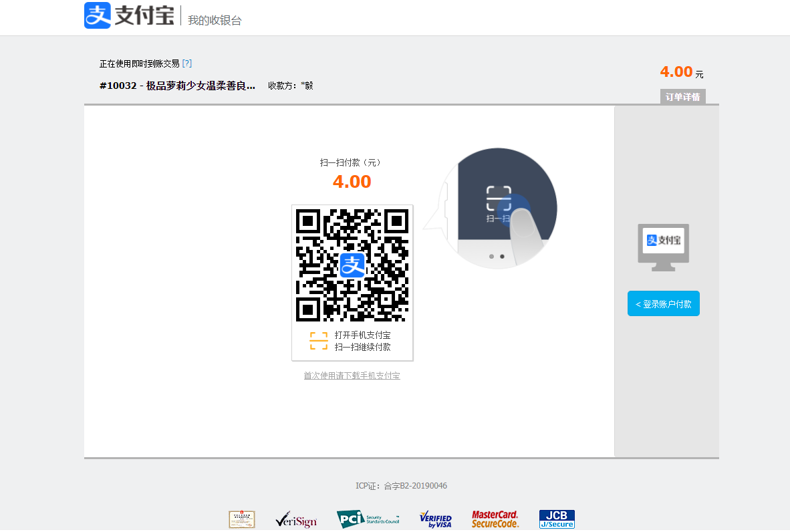This screenshot has width=790, height=532.
Task: Click the Alipay icon inside the QR code
Action: click(352, 265)
